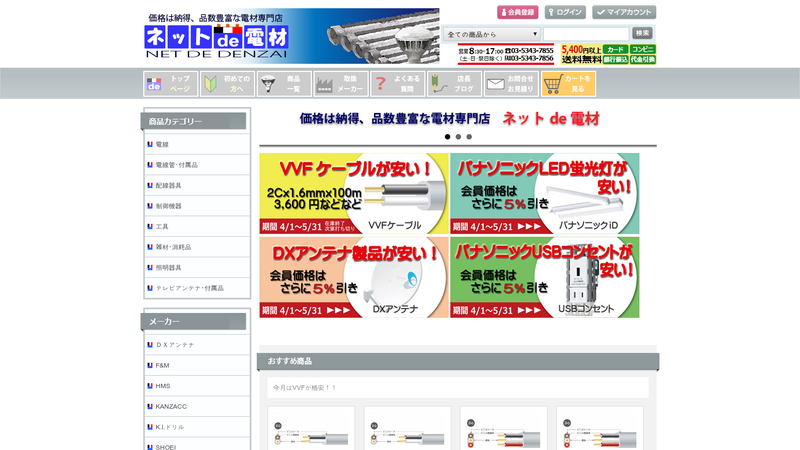Expand the 全ての商品から search category dropdown

tap(492, 34)
